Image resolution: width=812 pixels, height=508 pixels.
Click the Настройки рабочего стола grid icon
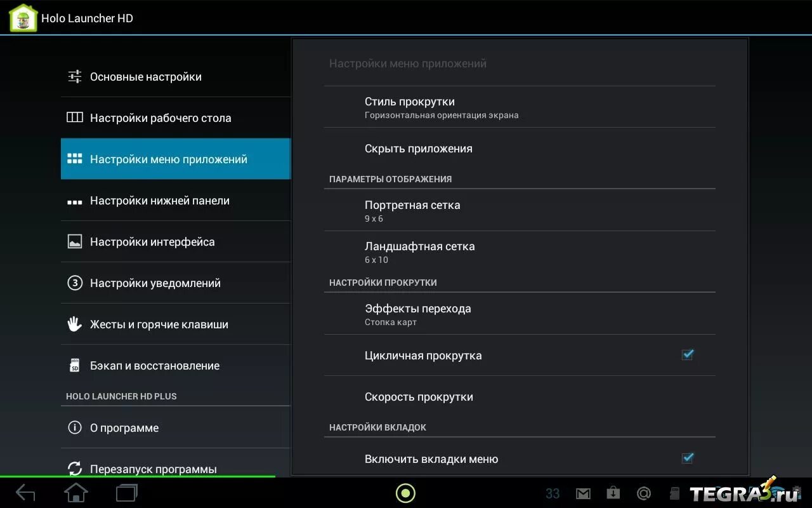point(75,117)
